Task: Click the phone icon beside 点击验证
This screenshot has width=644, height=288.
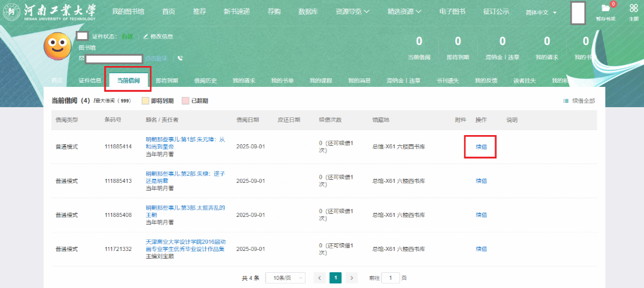Action: point(180,58)
